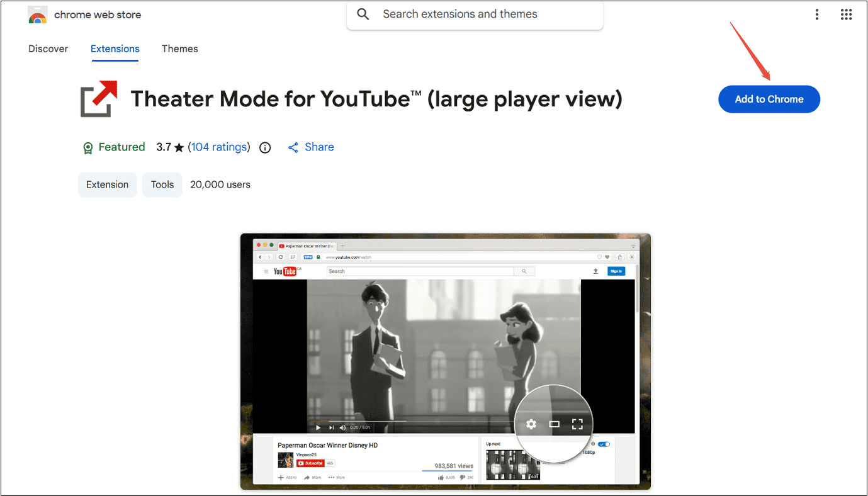Click the Add to Chrome button
This screenshot has height=496, width=868.
click(x=769, y=99)
